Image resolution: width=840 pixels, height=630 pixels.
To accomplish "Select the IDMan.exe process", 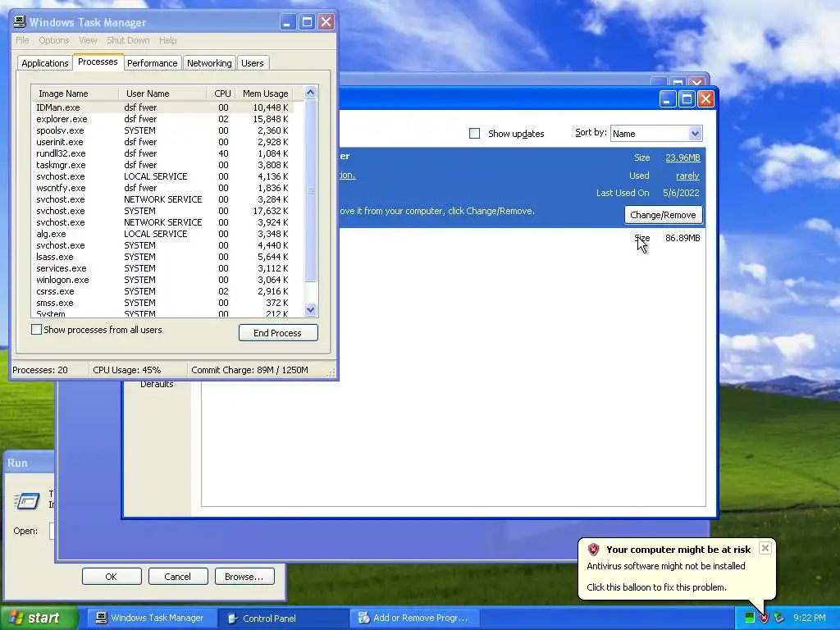I will pos(163,107).
